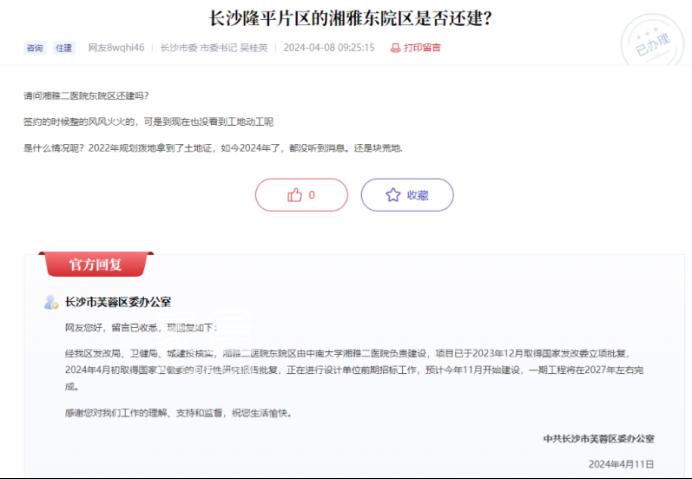
Task: Click the 官方回复 red banner
Action: [x=96, y=264]
